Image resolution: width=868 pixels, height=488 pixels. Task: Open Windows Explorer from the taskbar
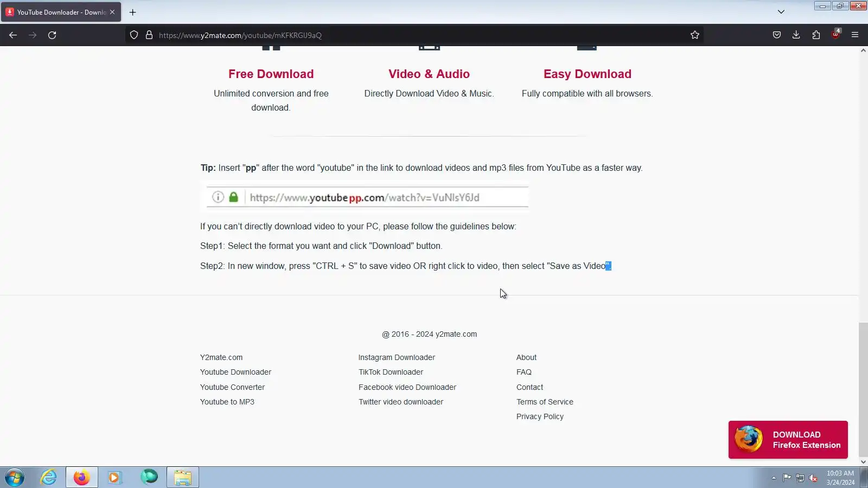(183, 478)
